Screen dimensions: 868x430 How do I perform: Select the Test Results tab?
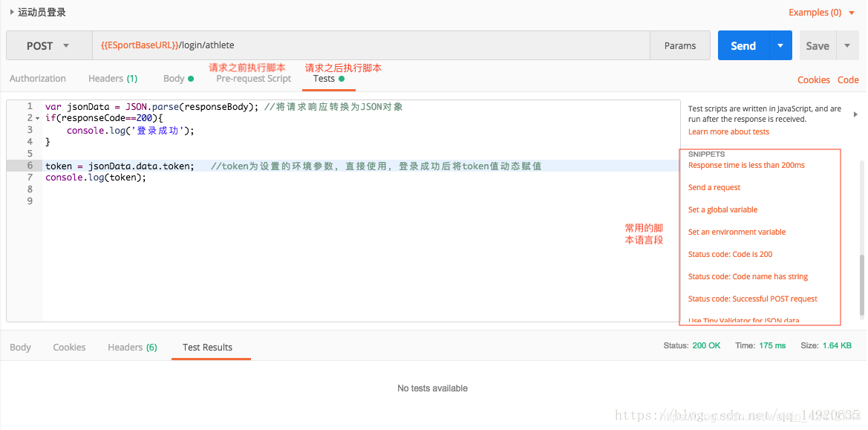pyautogui.click(x=208, y=347)
